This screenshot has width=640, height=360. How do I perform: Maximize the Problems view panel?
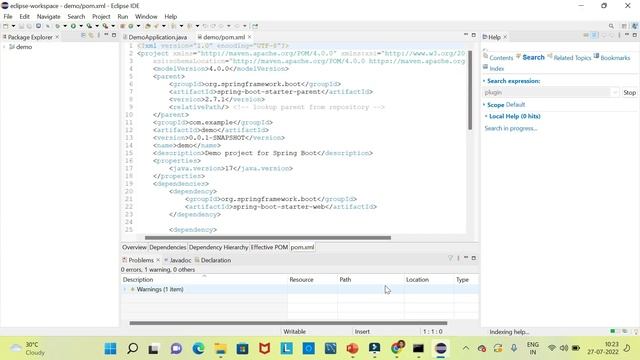pos(473,258)
